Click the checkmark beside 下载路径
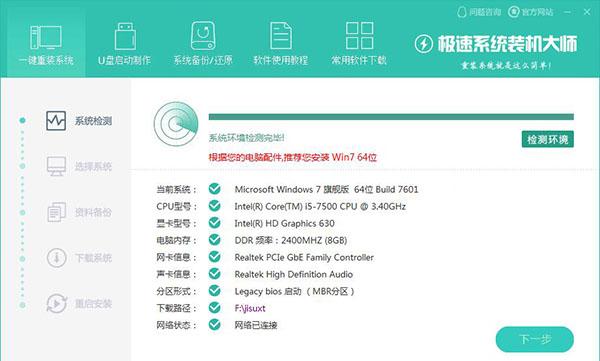Viewport: 600px width, 361px height. [215, 308]
